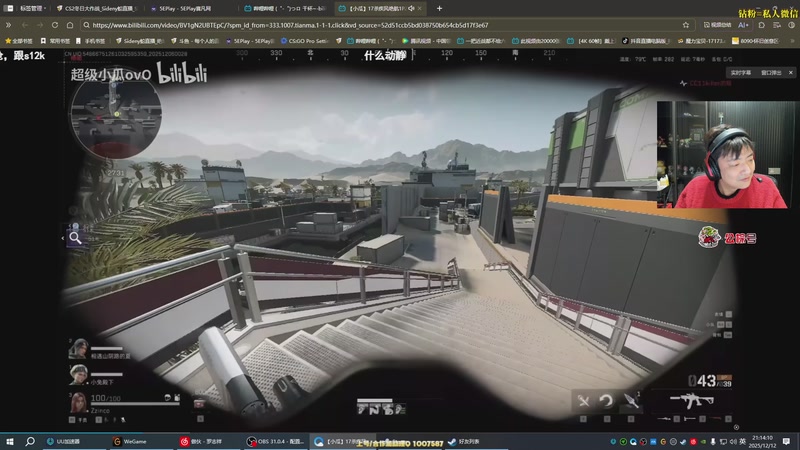Expand the hidden toolbar chevron at left
Viewport: 800px width, 450px height.
(x=8, y=25)
